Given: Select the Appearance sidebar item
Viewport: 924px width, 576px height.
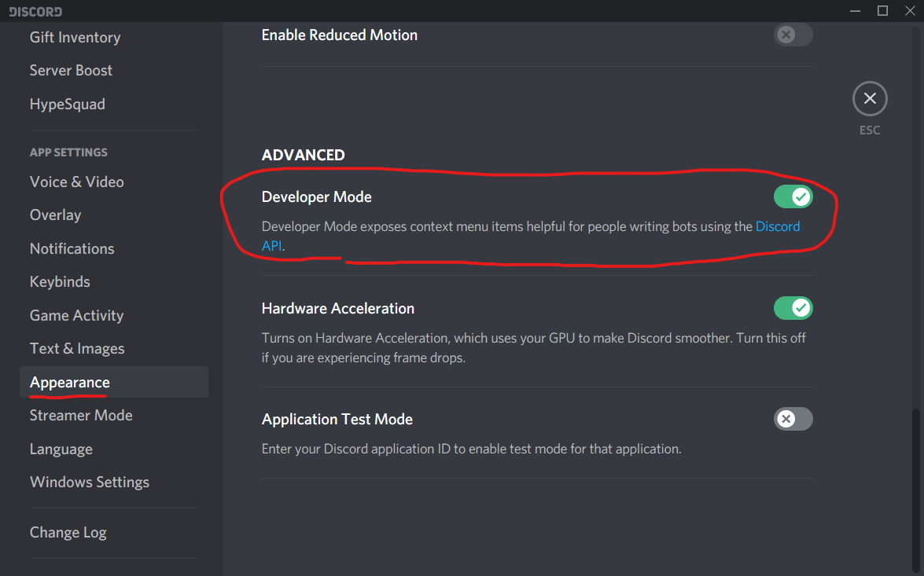Looking at the screenshot, I should tap(114, 382).
